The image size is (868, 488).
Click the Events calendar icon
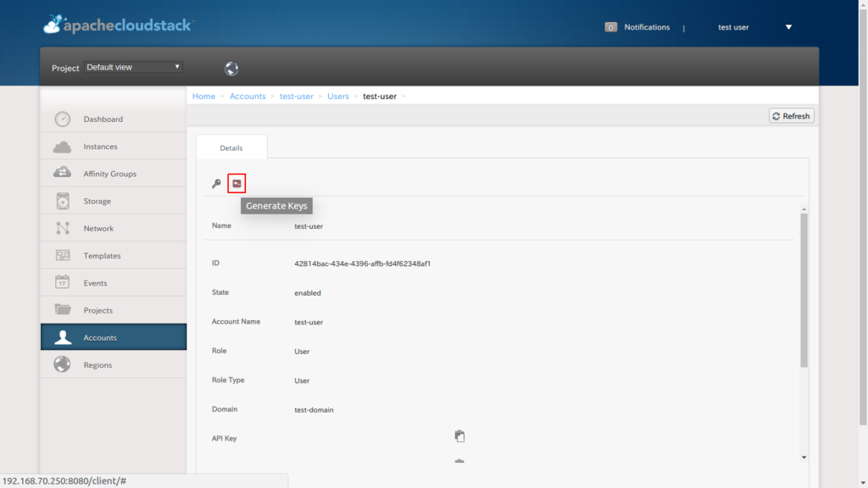click(x=63, y=282)
